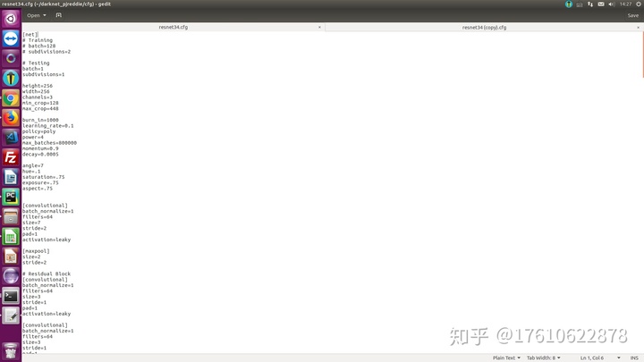The height and width of the screenshot is (362, 644).
Task: Open the sound volume indicator
Action: (x=612, y=4)
